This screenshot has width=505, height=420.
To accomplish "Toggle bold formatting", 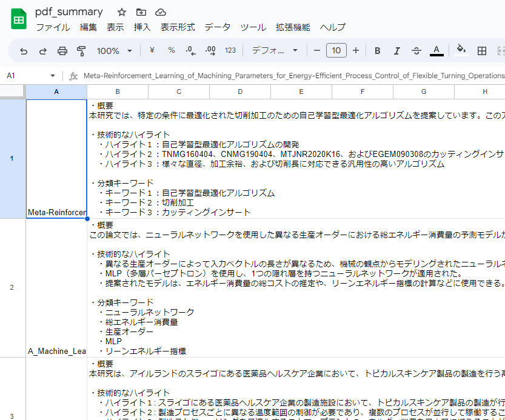I will [x=378, y=50].
